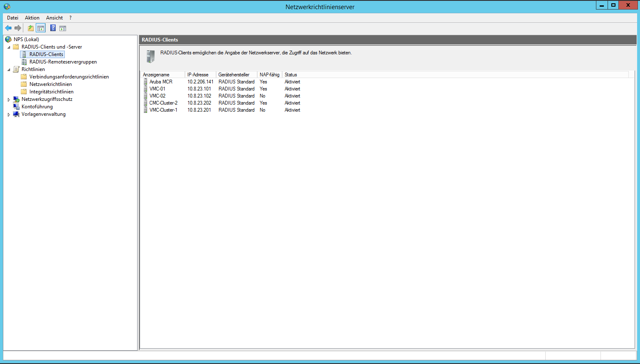Open the Datei menu
The width and height of the screenshot is (640, 364).
[x=12, y=18]
